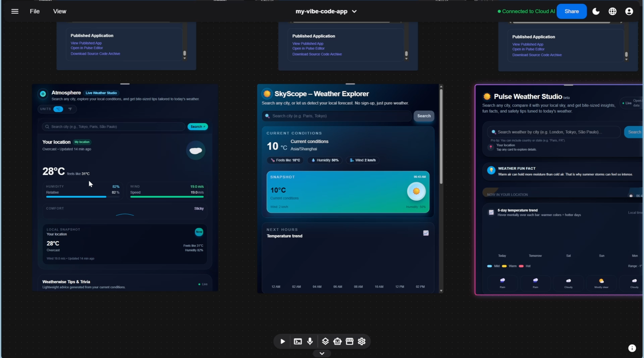Click the SkyScope city search input field
Viewport: 644px width, 358px height.
(336, 116)
